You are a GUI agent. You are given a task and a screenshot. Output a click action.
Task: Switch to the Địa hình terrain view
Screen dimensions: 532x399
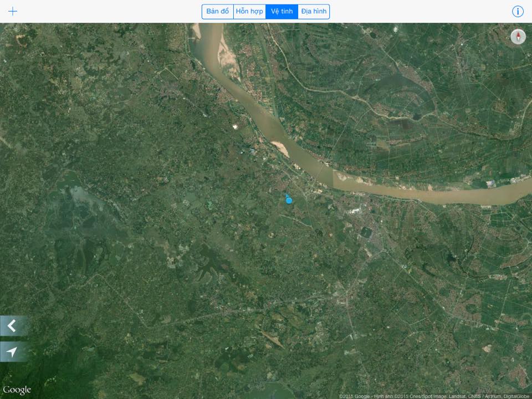coord(314,12)
